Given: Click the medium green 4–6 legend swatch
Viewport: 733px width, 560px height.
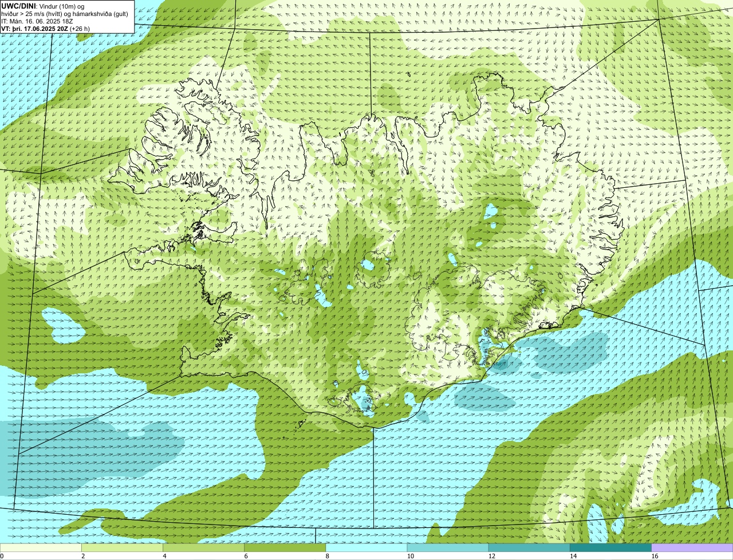Looking at the screenshot, I should tap(204, 547).
